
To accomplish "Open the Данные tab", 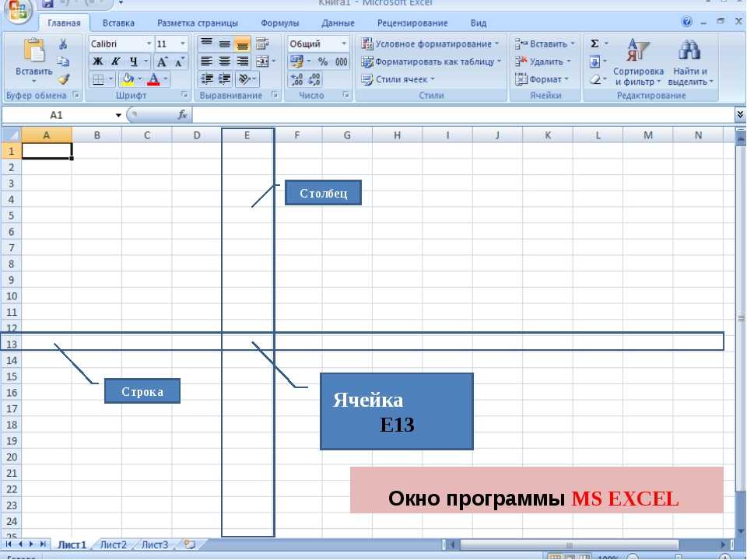I will pyautogui.click(x=338, y=23).
